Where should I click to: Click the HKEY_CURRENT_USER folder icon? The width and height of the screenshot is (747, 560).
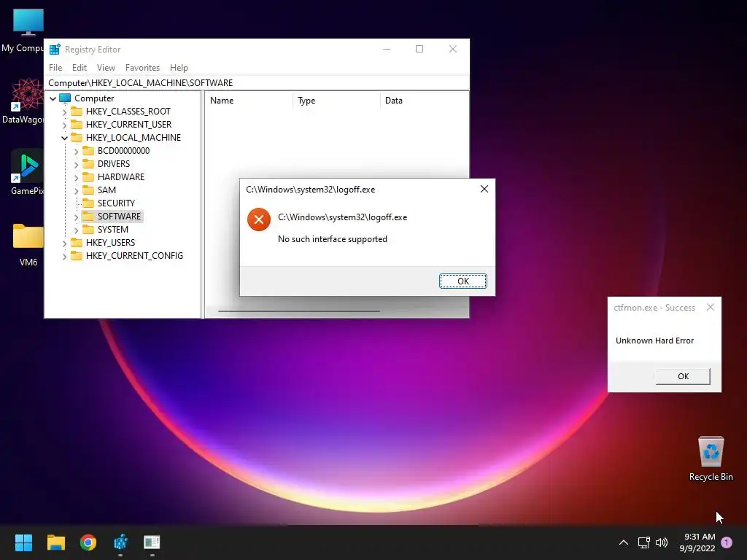[77, 124]
